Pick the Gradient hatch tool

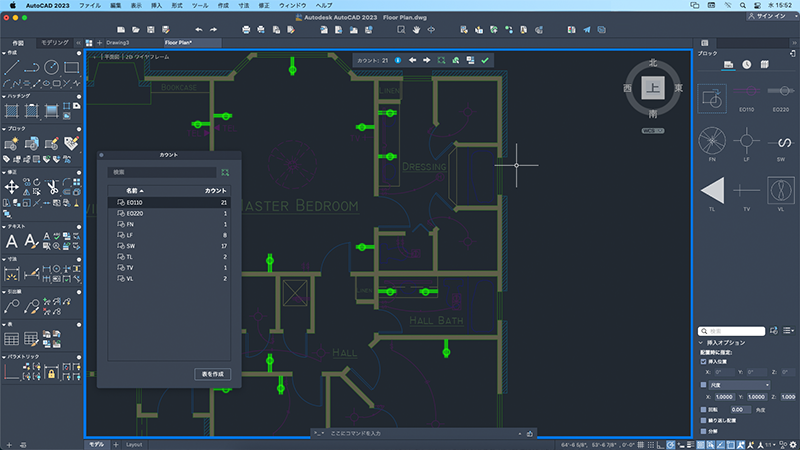point(51,110)
